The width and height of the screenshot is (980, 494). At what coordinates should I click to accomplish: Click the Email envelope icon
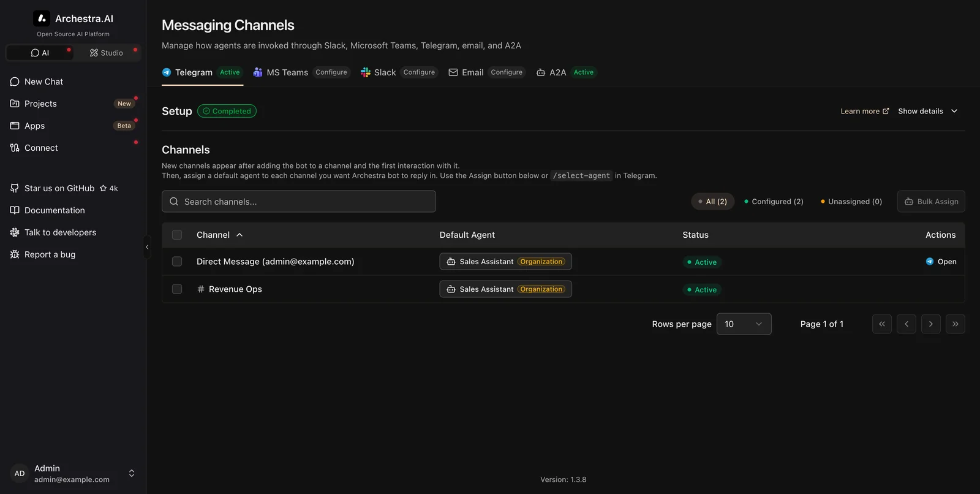click(x=453, y=72)
